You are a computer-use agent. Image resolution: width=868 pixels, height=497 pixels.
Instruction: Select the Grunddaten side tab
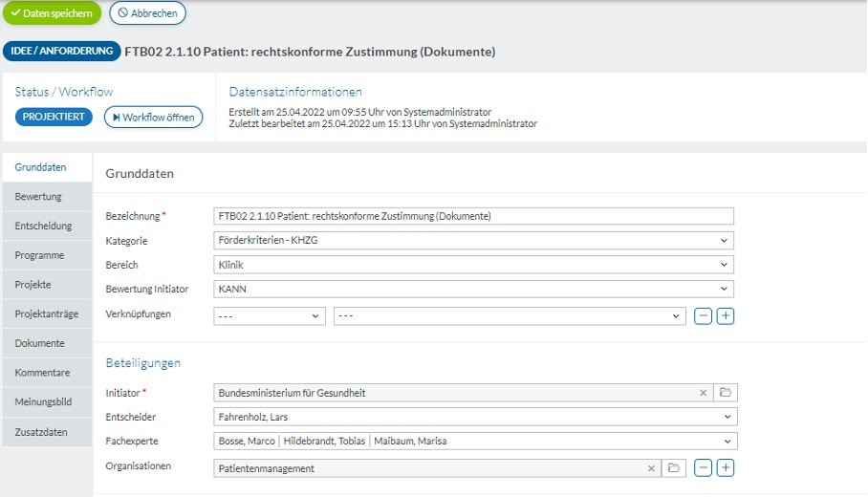click(x=47, y=167)
